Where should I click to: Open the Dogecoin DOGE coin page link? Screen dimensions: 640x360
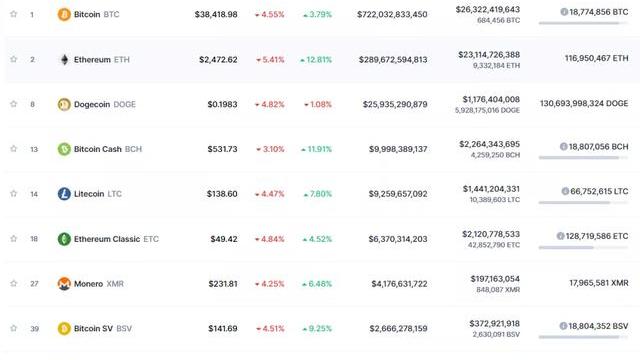pos(104,104)
